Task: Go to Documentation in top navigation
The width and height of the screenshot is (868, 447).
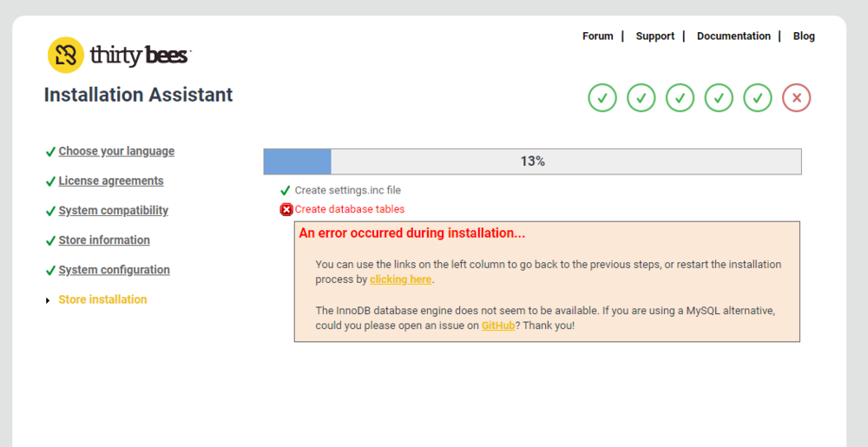Action: [x=733, y=36]
